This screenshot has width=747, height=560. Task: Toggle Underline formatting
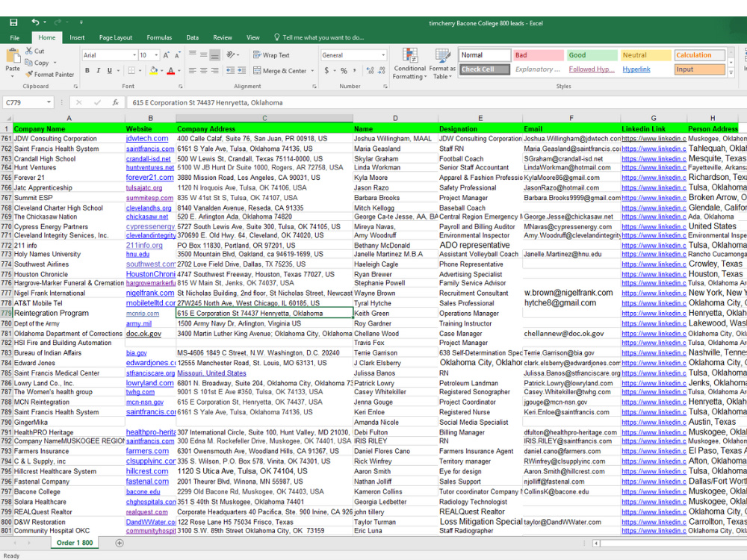click(110, 70)
